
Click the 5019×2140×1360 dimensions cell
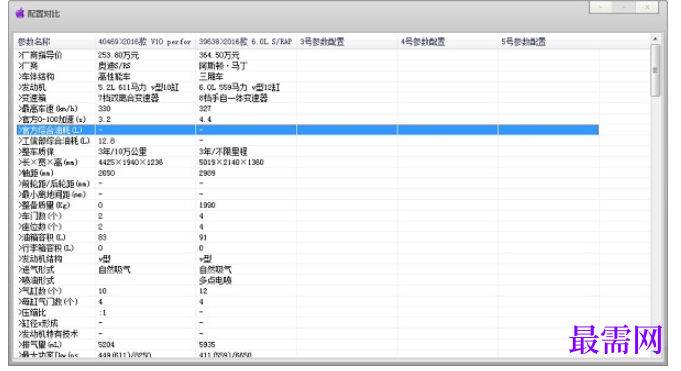[231, 162]
